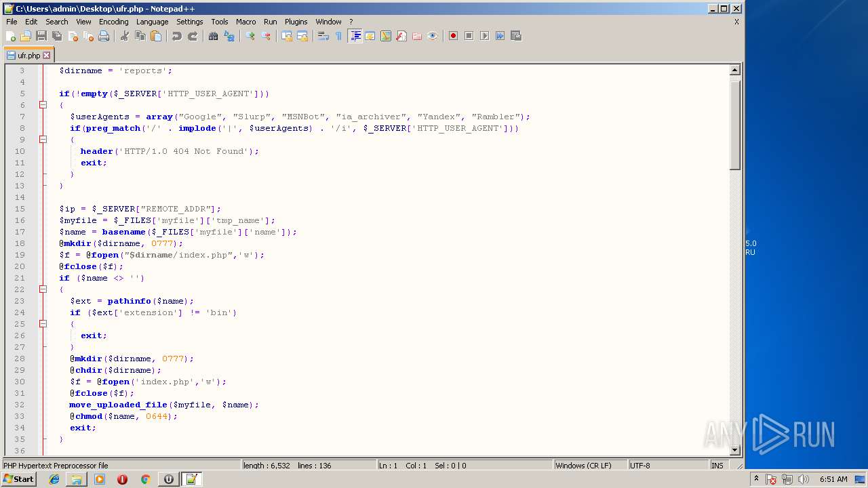Open Replace dialog from toolbar
The height and width of the screenshot is (488, 868).
(x=229, y=36)
